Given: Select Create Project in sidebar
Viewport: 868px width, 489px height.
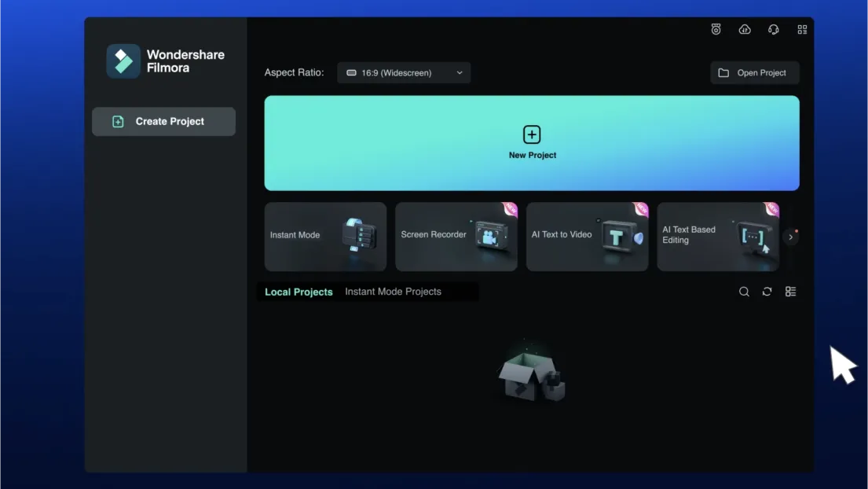Looking at the screenshot, I should point(164,121).
